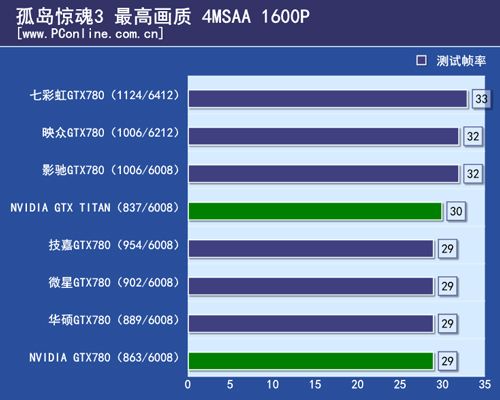
Task: Select the 七彩虹GTX780 (1124/6412) bar
Action: coord(328,99)
